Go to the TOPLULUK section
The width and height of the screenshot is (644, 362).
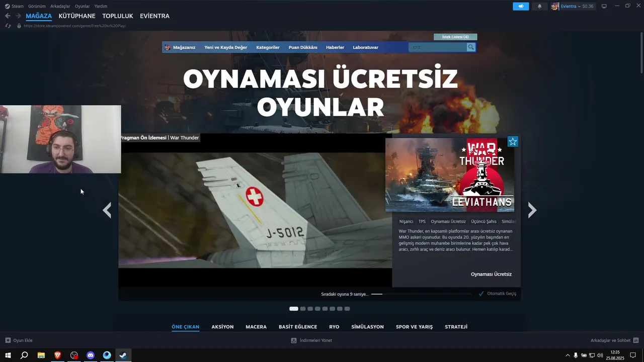click(118, 16)
